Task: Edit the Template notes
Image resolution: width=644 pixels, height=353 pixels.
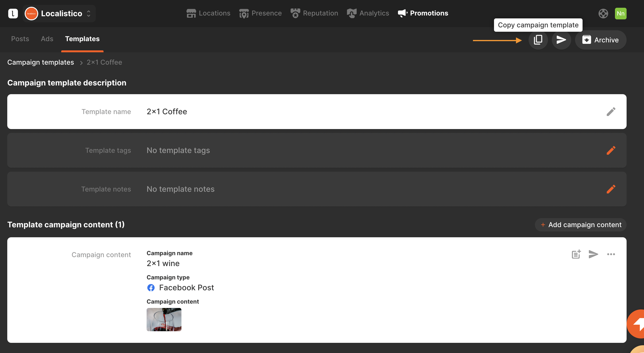Action: pyautogui.click(x=611, y=189)
